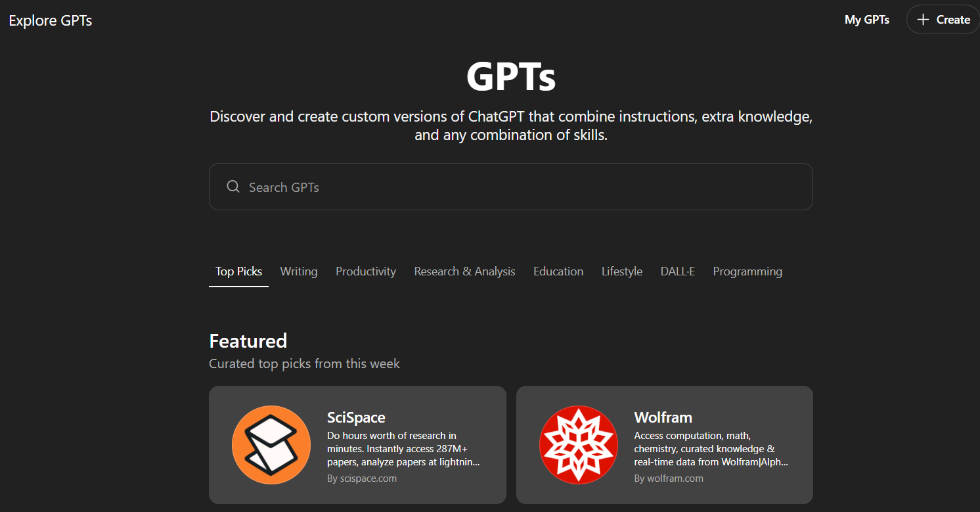Viewport: 980px width, 512px height.
Task: Select the Lifestyle category tab
Action: [x=622, y=271]
